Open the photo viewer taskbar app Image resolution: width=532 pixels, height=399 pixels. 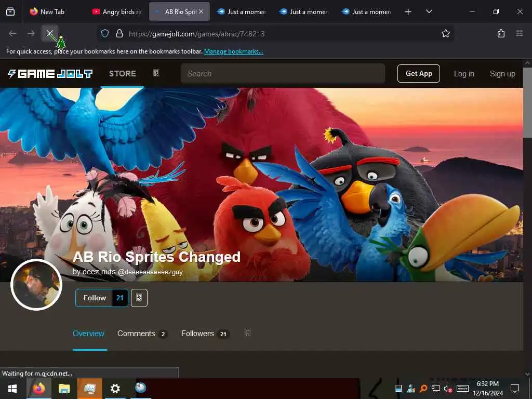tap(89, 388)
